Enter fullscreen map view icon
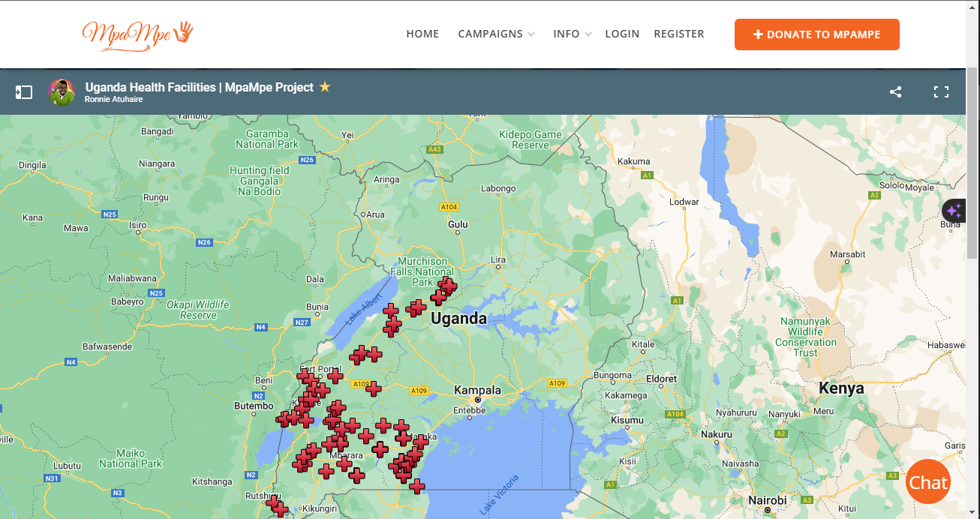Image resolution: width=980 pixels, height=519 pixels. tap(941, 92)
